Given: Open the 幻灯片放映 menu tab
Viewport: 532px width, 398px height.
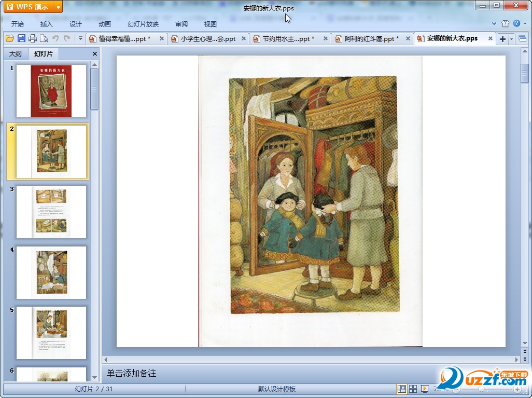Looking at the screenshot, I should [x=143, y=24].
